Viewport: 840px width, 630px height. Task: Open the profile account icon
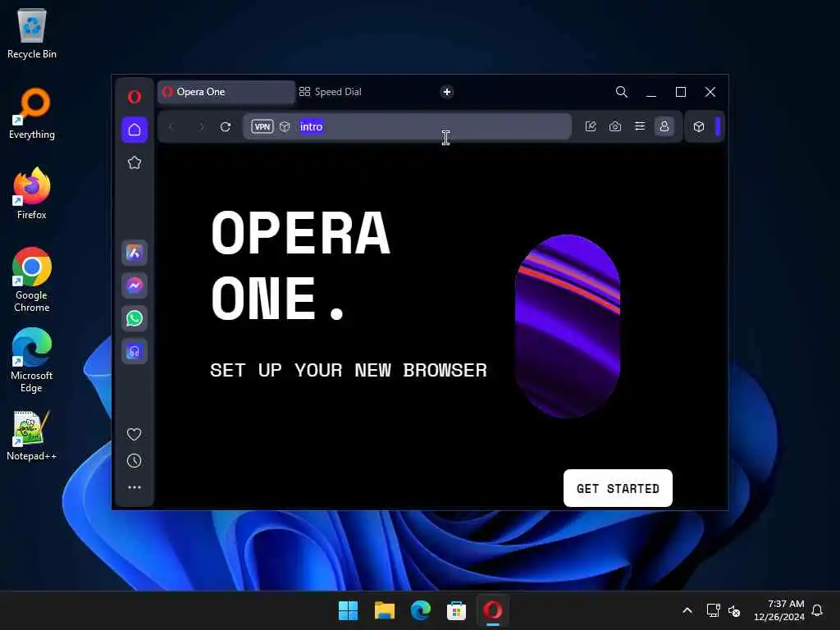[664, 126]
